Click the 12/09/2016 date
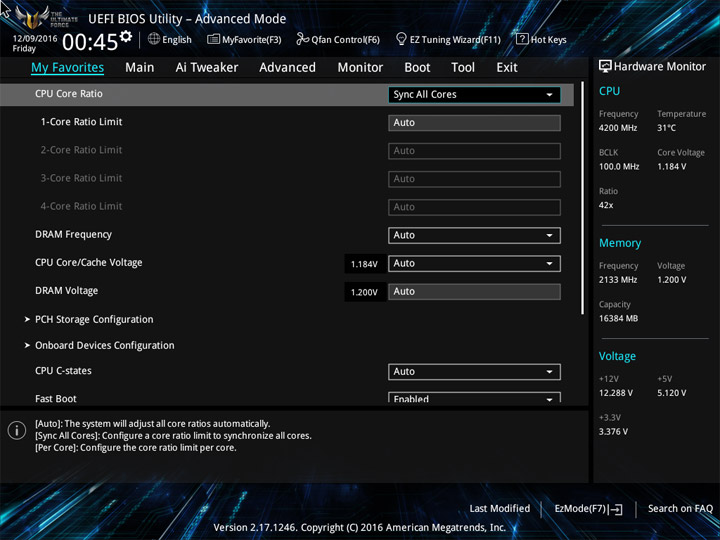The height and width of the screenshot is (540, 720). click(x=35, y=39)
